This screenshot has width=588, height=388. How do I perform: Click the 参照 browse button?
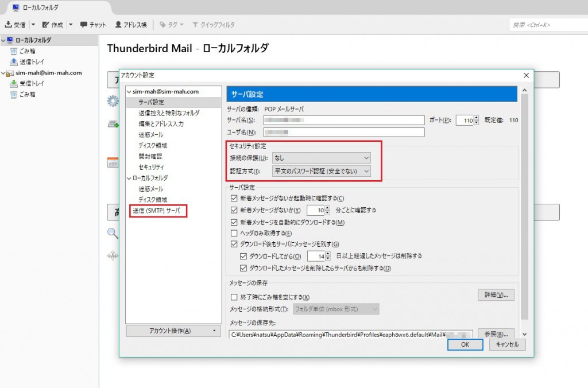[x=496, y=333]
